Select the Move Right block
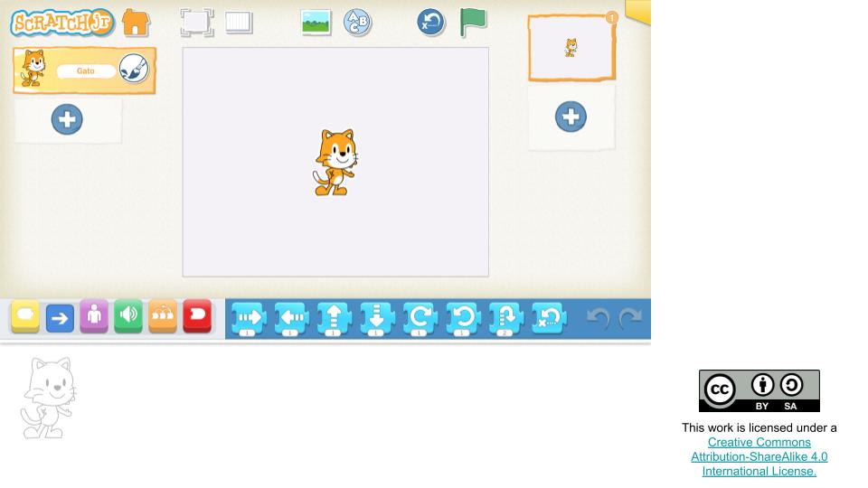Screen dimensions: 868x488 click(x=249, y=319)
